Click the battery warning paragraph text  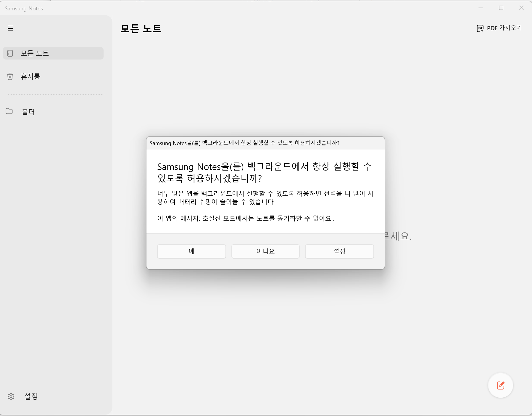coord(265,198)
